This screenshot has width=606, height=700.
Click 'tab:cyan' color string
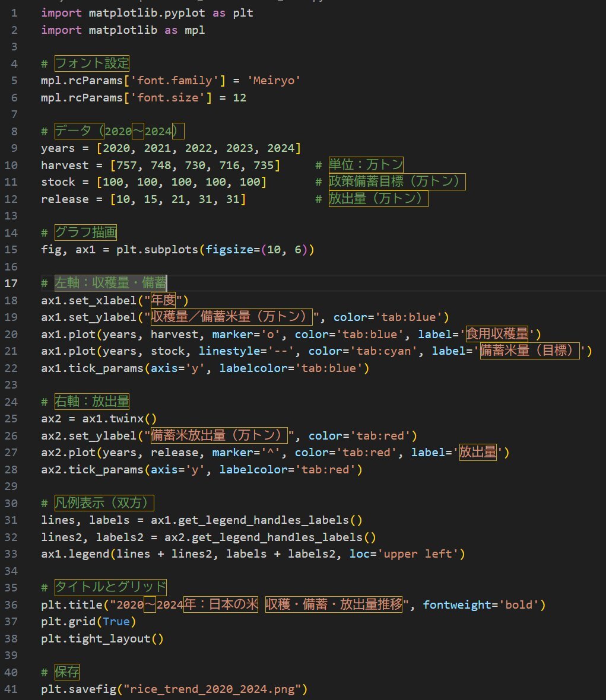(x=383, y=351)
